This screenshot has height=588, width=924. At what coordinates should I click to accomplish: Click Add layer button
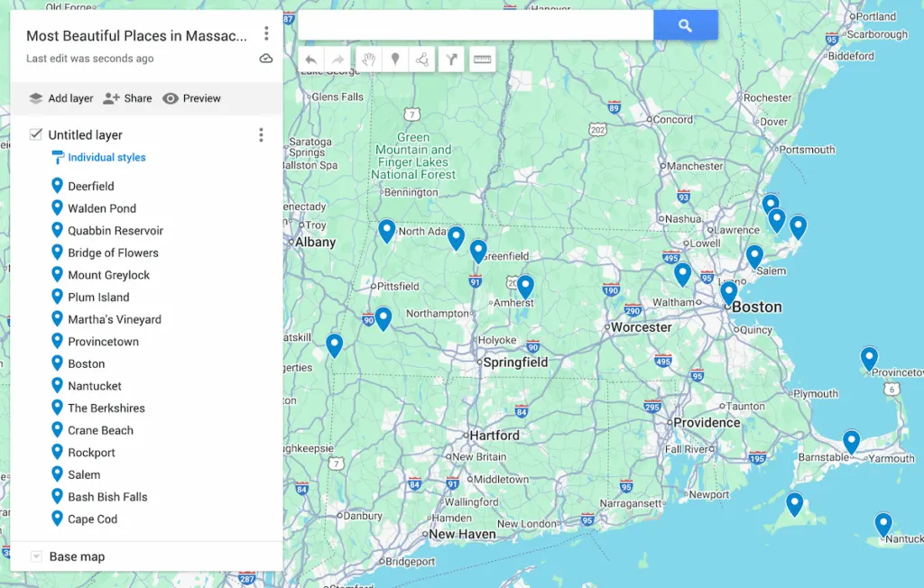[x=61, y=98]
